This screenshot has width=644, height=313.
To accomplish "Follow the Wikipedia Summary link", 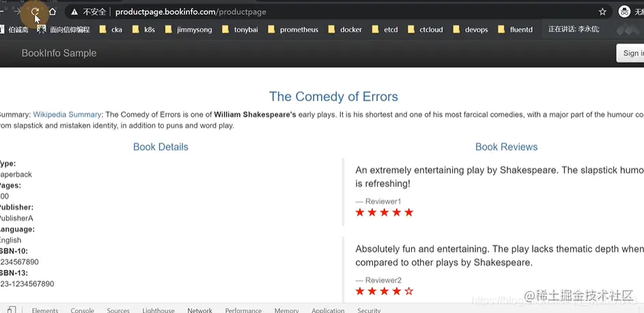I will 67,115.
